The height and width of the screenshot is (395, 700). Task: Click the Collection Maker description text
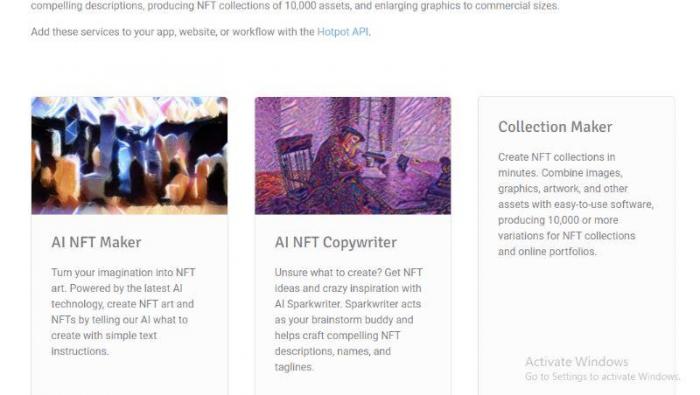576,204
